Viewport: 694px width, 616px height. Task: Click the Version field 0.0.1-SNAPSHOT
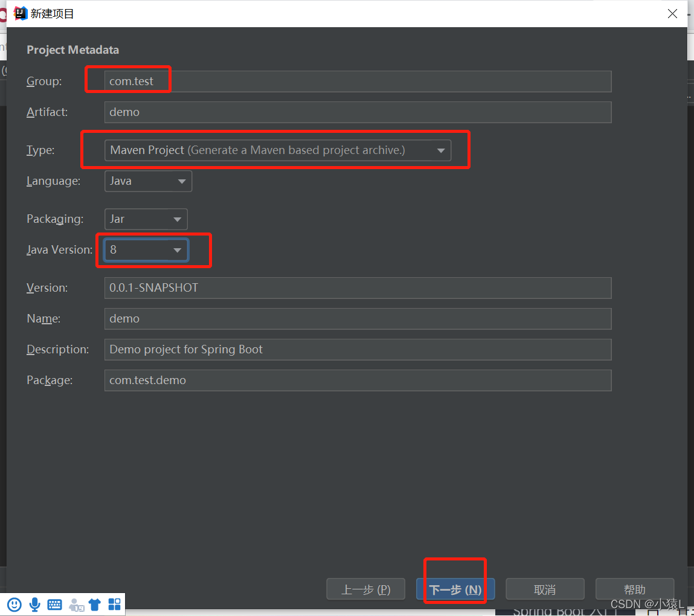358,288
